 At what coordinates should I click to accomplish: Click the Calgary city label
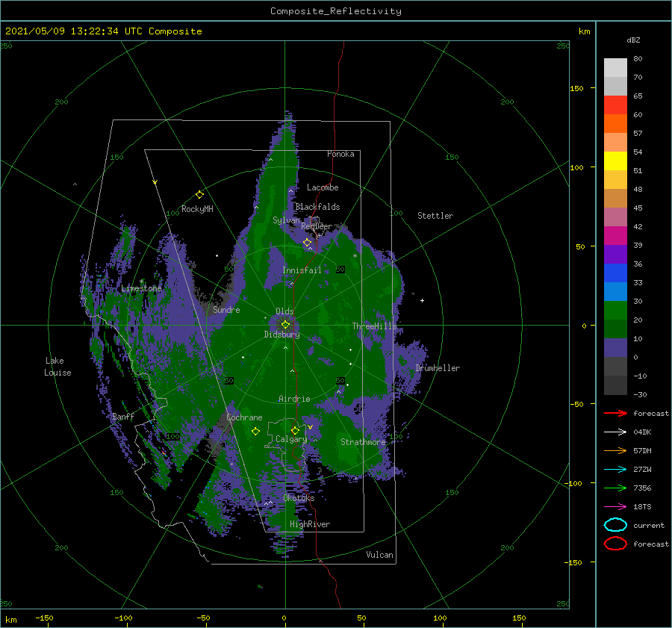[x=291, y=439]
